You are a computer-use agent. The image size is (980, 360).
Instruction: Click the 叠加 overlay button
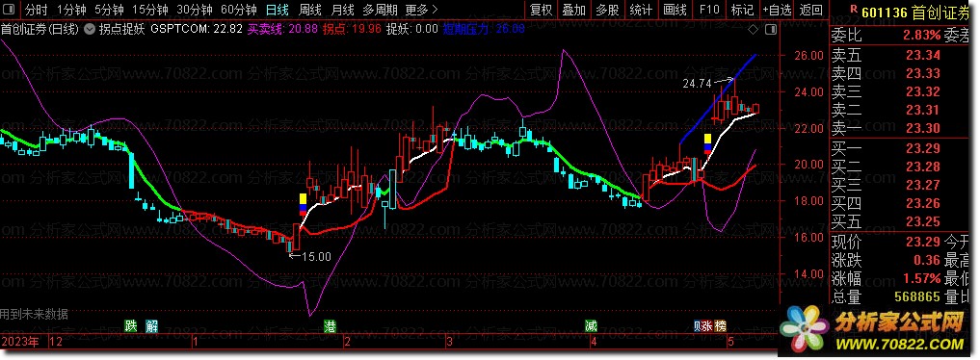pyautogui.click(x=573, y=10)
